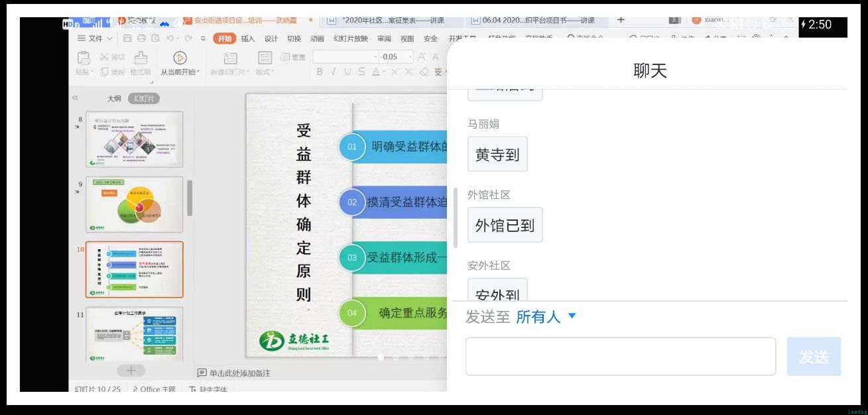Screen dimensions: 868x415
Task: Click the paste clipboard icon
Action: 84,58
